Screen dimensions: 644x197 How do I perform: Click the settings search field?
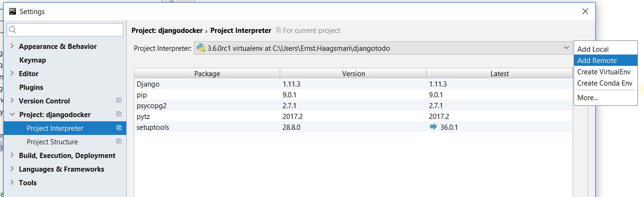(65, 30)
